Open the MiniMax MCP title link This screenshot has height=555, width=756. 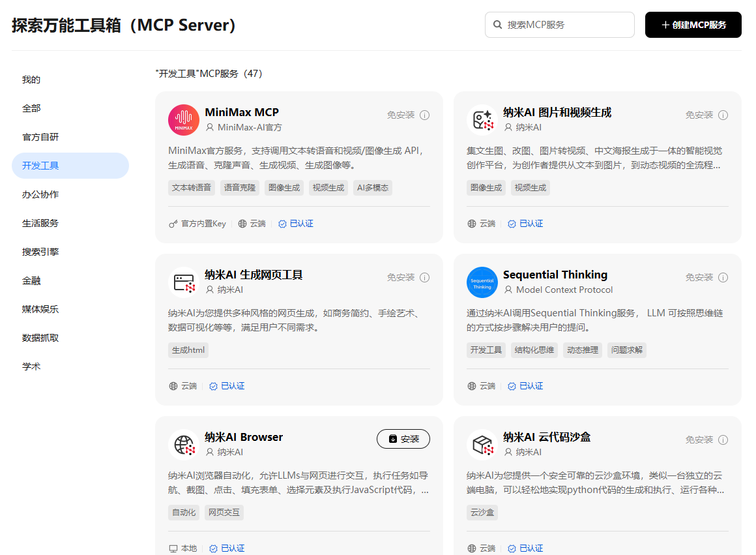coord(242,112)
